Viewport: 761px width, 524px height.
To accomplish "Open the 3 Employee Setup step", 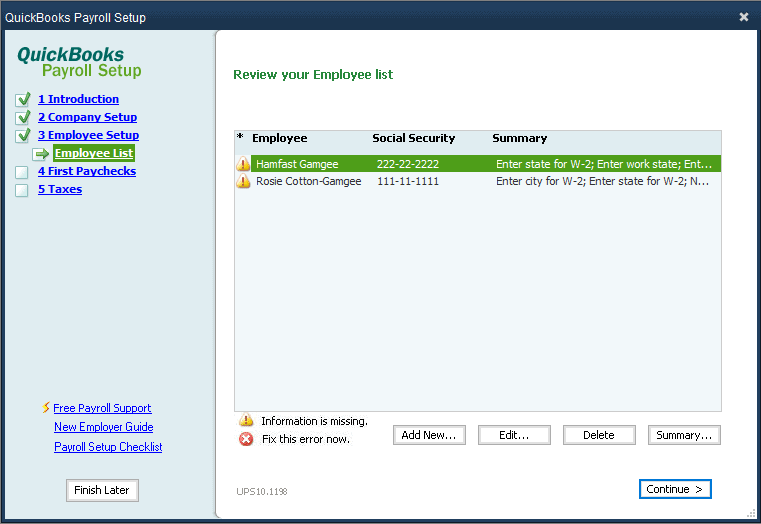I will point(88,135).
